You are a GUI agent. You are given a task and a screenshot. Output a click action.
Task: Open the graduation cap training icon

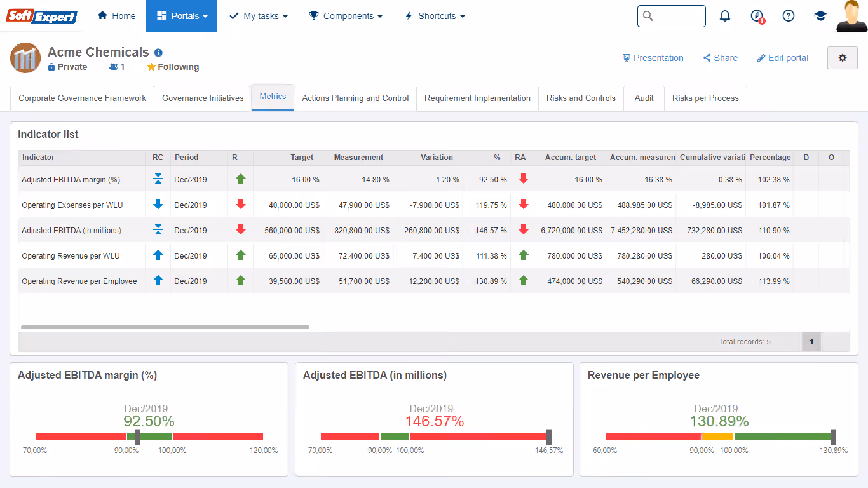pos(820,16)
